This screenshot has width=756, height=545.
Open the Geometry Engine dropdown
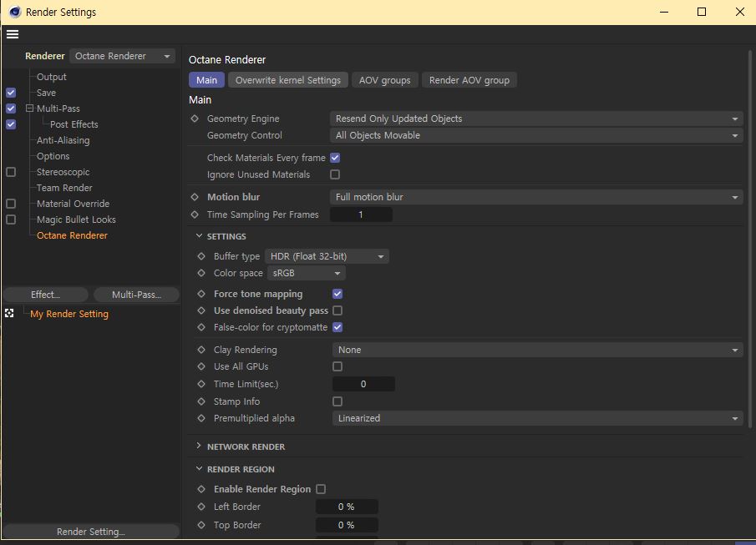click(x=536, y=119)
